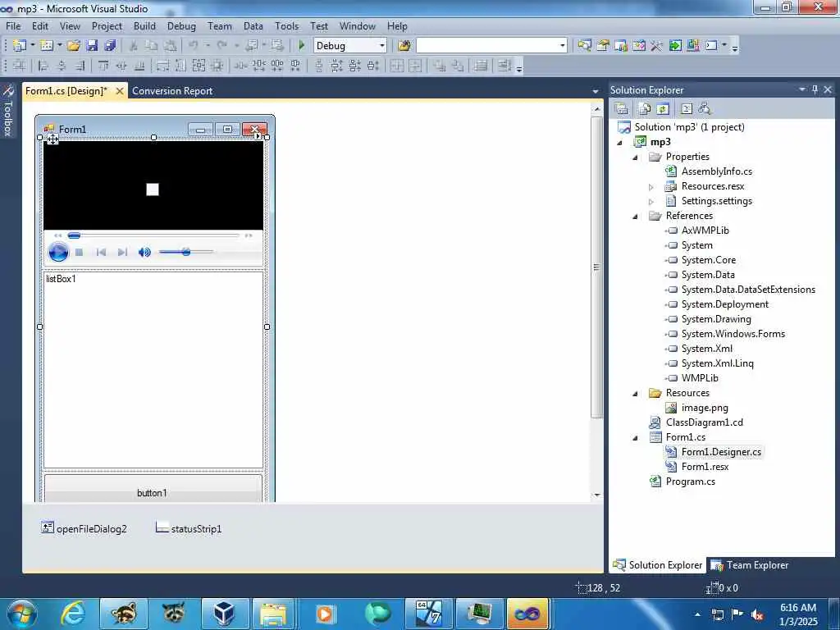Select Program.cs in Solution Explorer

coord(690,481)
